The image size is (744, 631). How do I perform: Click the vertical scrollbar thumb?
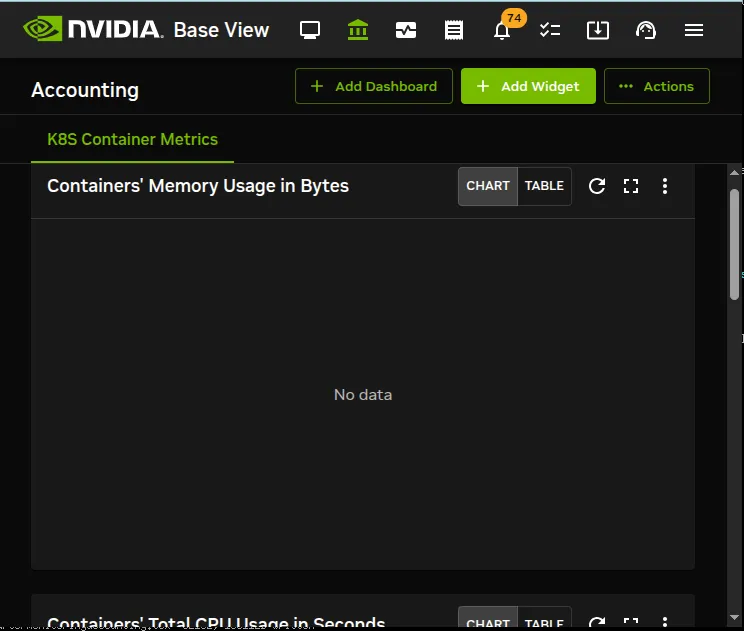coord(735,244)
